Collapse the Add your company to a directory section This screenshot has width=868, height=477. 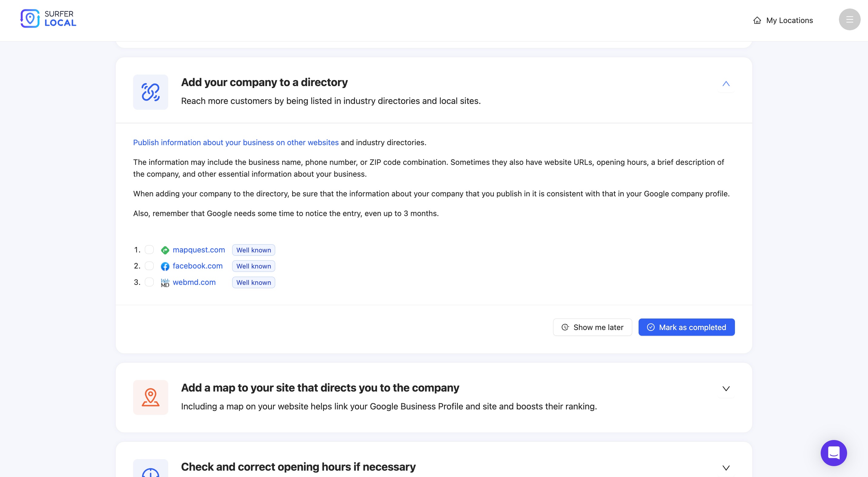point(726,84)
